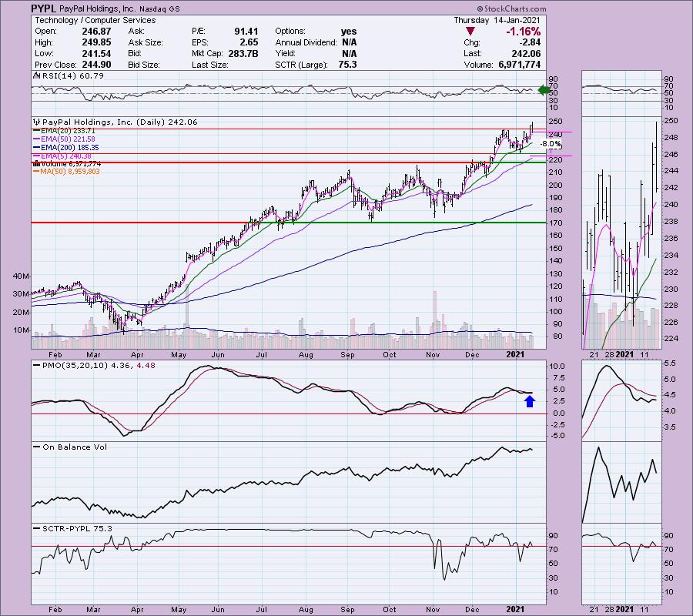
Task: Click the Nasdaq GS exchange label
Action: pyautogui.click(x=159, y=8)
